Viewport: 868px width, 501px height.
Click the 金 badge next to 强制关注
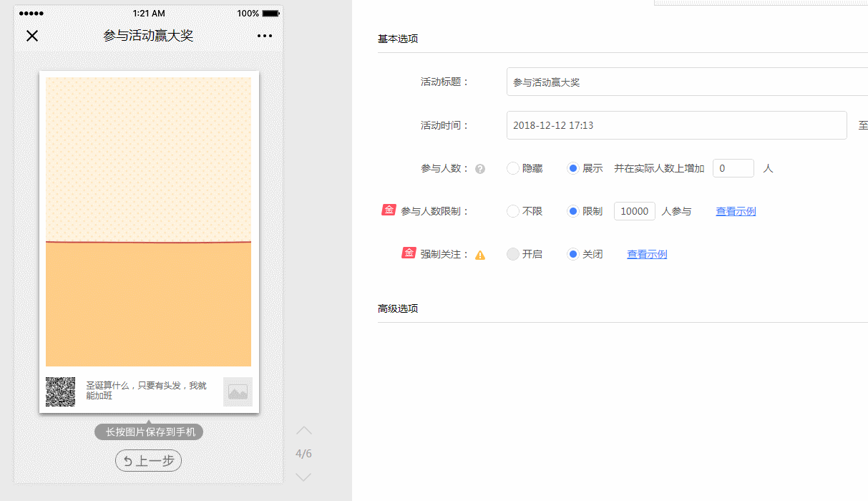(409, 253)
